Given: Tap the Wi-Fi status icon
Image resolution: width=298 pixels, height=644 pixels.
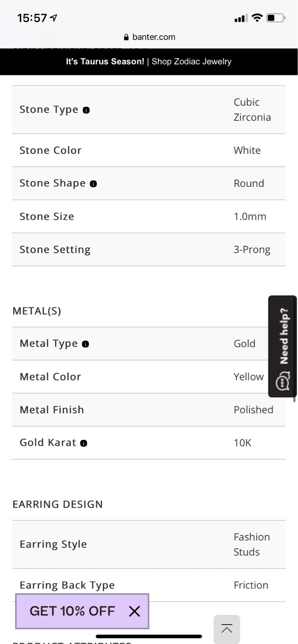Looking at the screenshot, I should click(257, 18).
